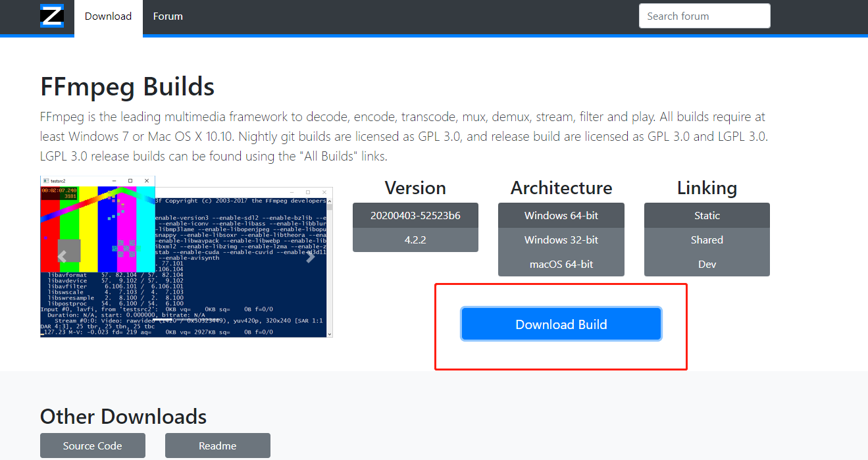
Task: Click the Linking column heading
Action: 707,188
